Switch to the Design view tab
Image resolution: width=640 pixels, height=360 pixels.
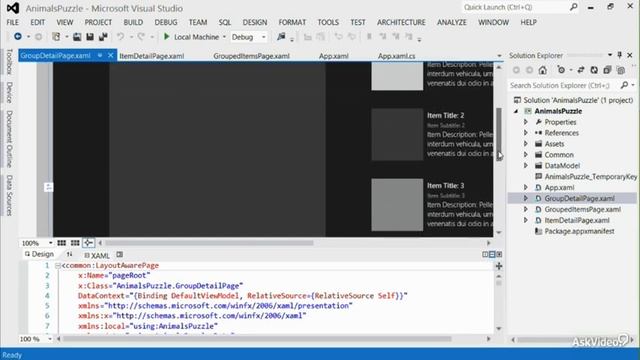click(x=39, y=254)
